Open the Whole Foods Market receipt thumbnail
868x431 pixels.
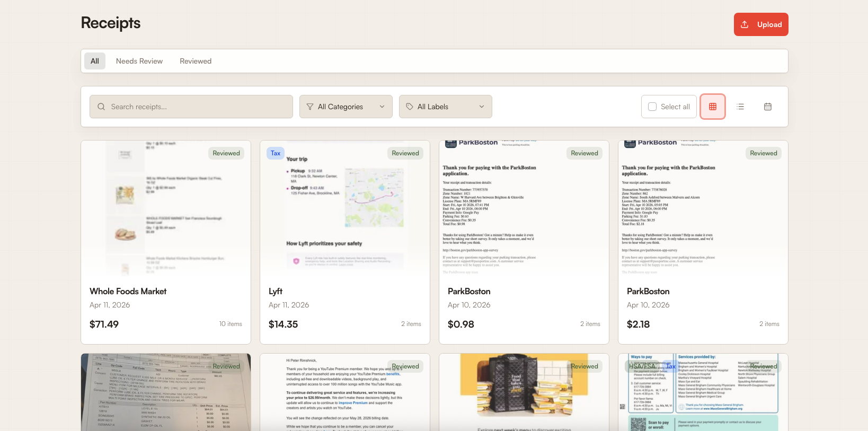tap(166, 209)
